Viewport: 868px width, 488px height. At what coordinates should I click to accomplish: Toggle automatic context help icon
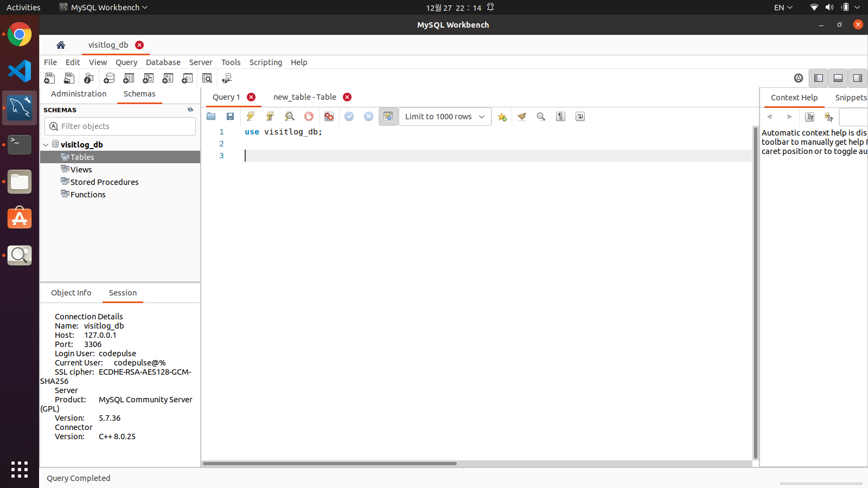(828, 117)
